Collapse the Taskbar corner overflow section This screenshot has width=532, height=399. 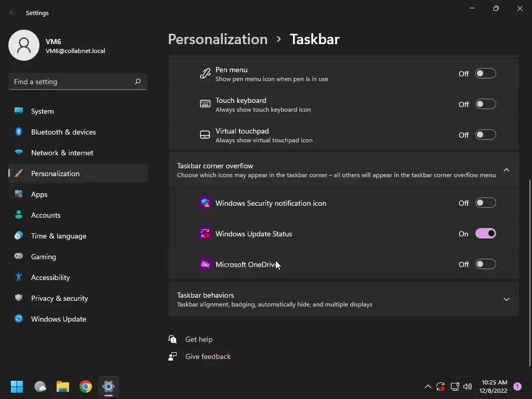(506, 170)
